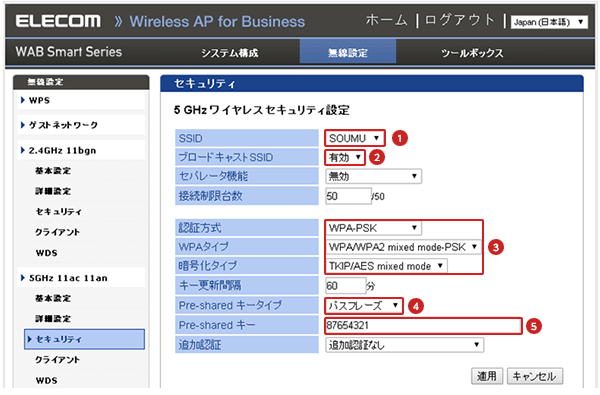
Task: Select highlighted セキュリティ under 5GHz
Action: pyautogui.click(x=85, y=339)
